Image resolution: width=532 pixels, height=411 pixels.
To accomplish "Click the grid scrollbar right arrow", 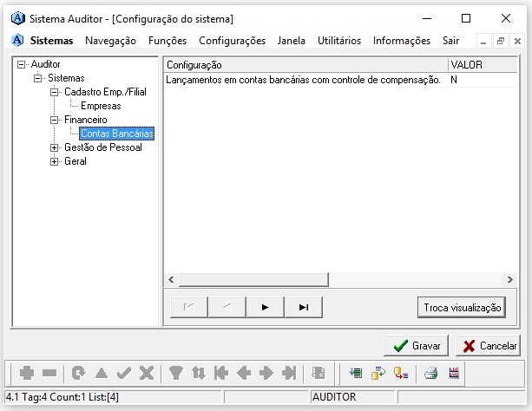I will click(510, 279).
